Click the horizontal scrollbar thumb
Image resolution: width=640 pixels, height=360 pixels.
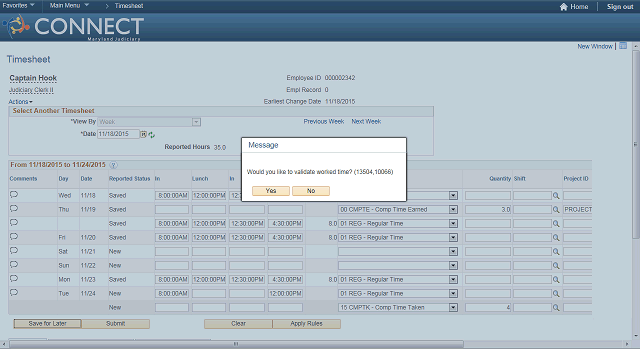click(236, 344)
